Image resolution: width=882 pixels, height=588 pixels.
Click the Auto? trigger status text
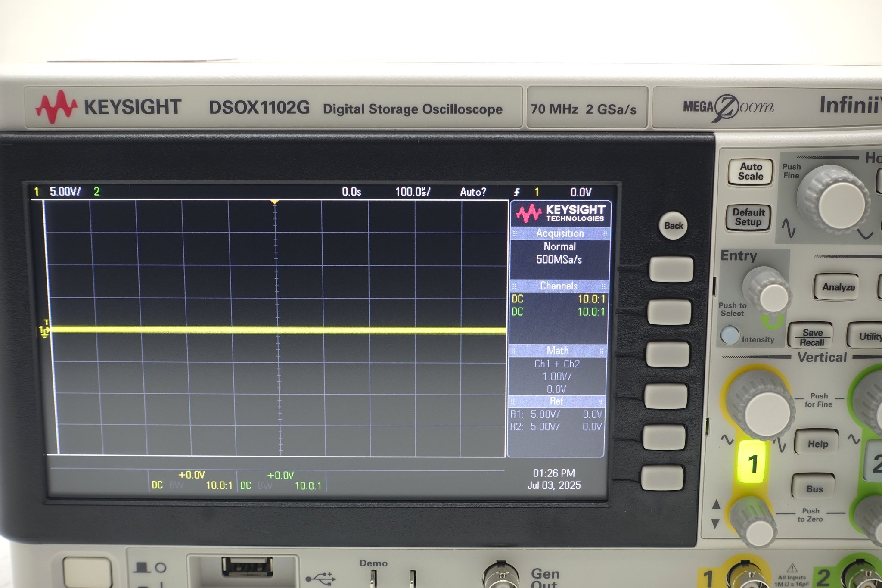[x=473, y=192]
